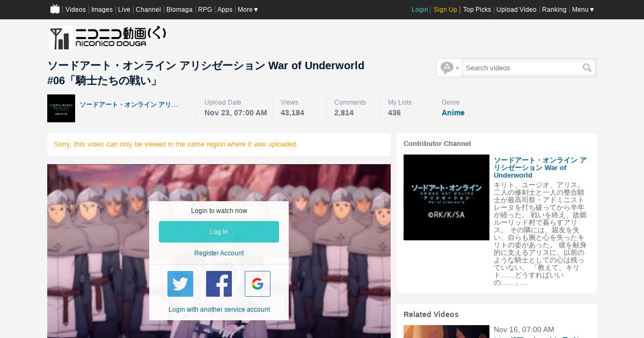
Task: Log in with Google icon
Action: [258, 284]
